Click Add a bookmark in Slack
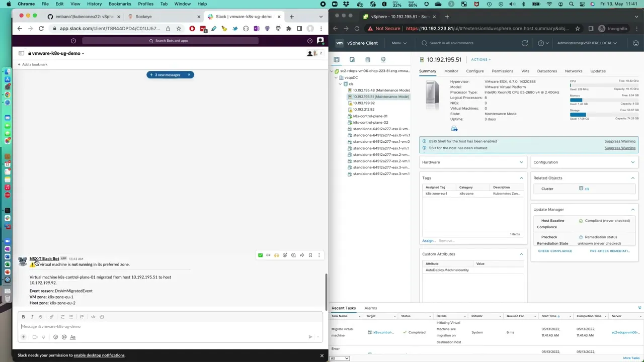Viewport: 644px width, 362px height. pos(33,65)
